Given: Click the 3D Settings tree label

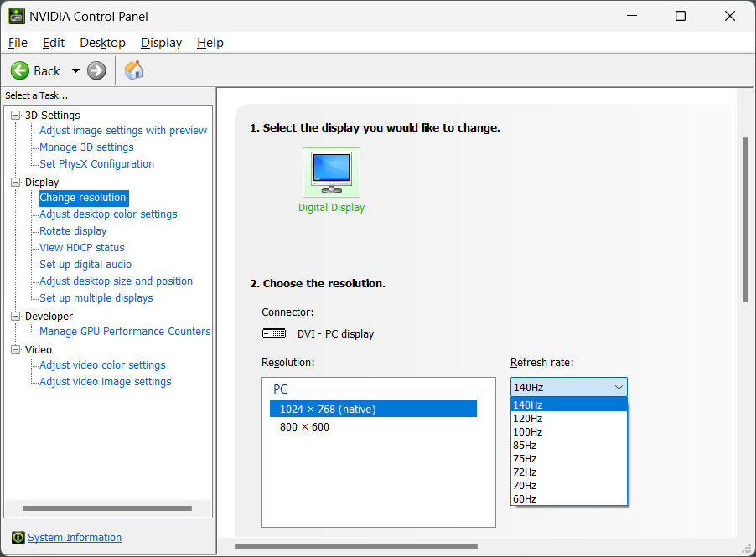Looking at the screenshot, I should (53, 115).
